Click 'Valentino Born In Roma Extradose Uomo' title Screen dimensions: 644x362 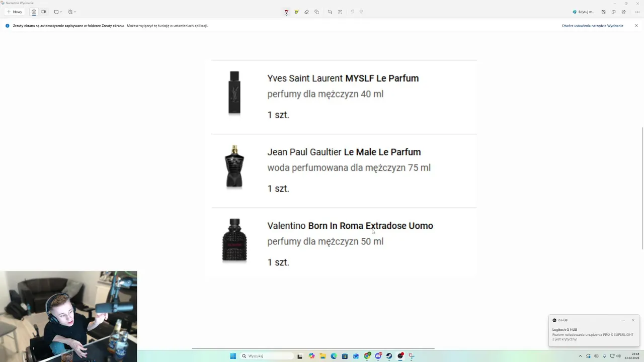[x=350, y=226]
